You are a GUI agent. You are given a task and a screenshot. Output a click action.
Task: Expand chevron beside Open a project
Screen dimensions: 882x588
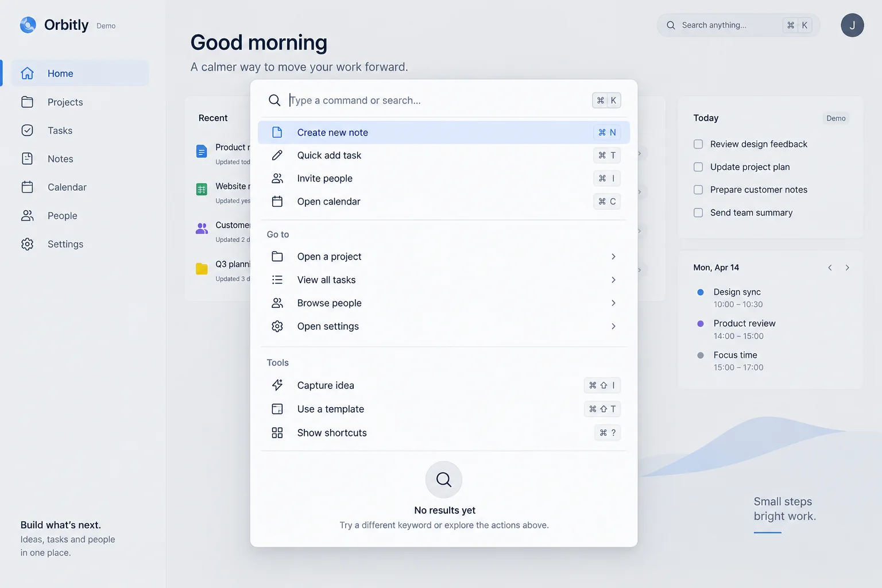coord(613,257)
